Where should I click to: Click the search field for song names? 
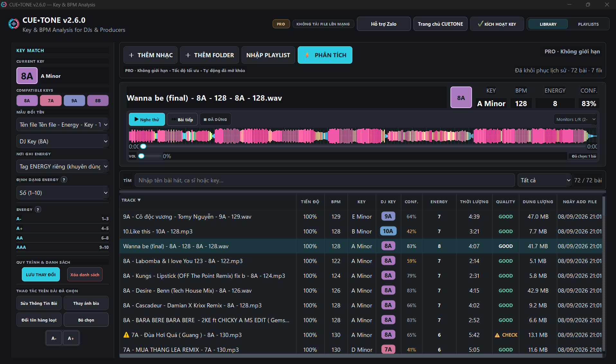[325, 180]
